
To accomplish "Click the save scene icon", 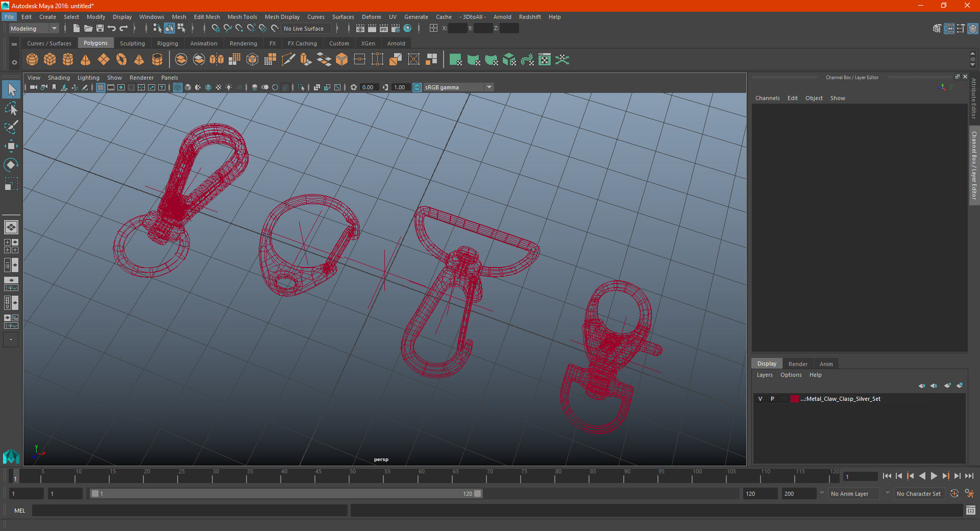I will tap(100, 29).
